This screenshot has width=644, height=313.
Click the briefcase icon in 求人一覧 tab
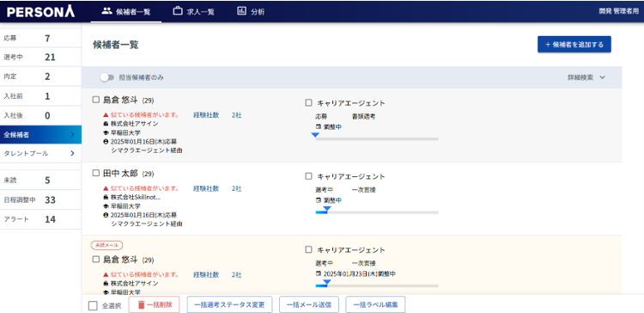click(x=178, y=11)
